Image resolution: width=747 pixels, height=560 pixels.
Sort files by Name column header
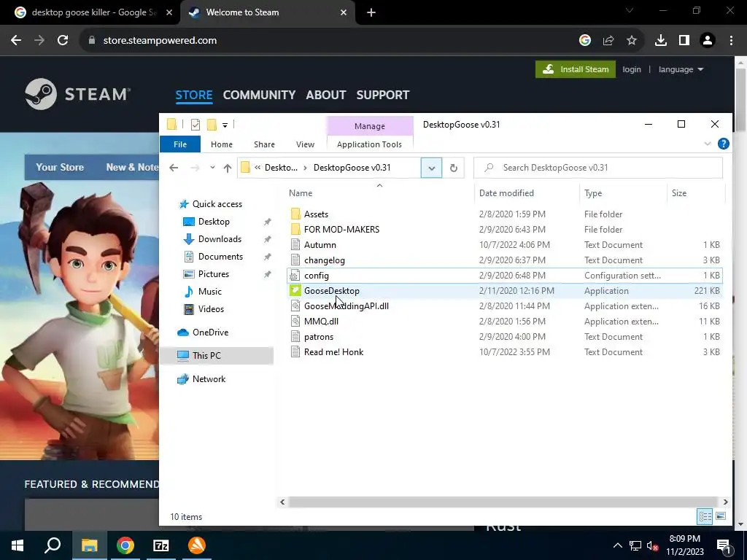[379, 192]
